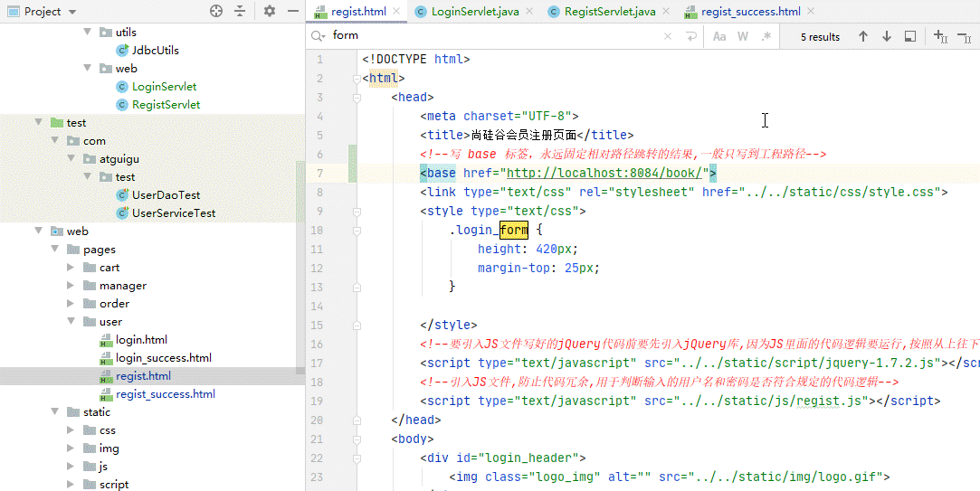Clear the search field text
The image size is (980, 491).
click(x=668, y=36)
